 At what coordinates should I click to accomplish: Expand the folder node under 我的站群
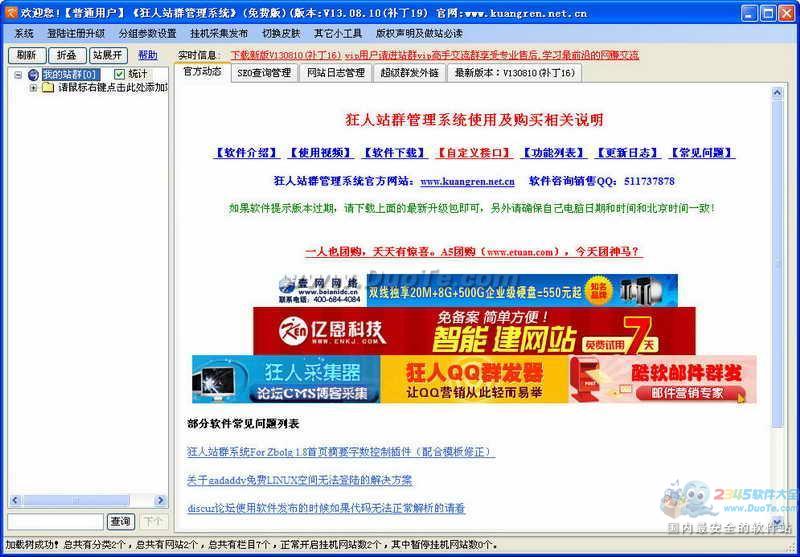[x=33, y=88]
